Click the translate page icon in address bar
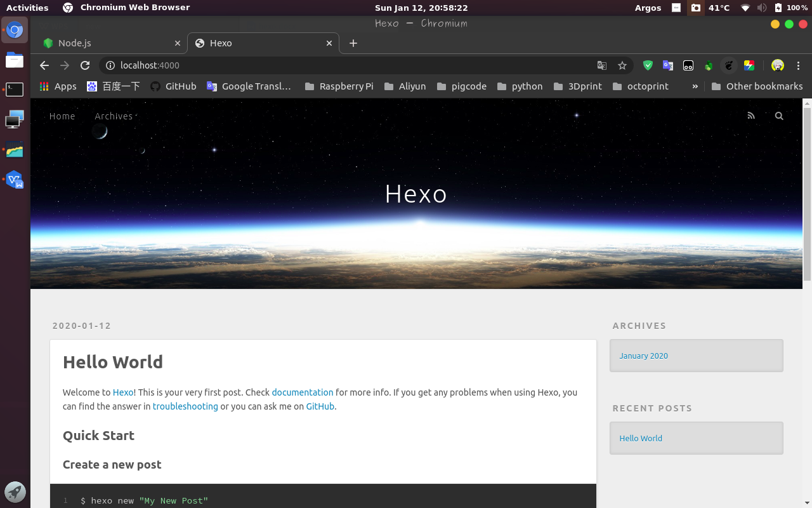The width and height of the screenshot is (812, 508). tap(602, 65)
